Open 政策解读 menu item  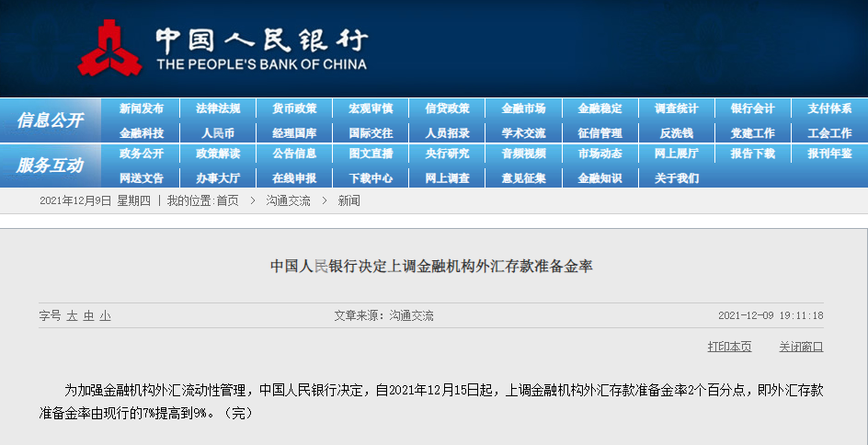click(218, 154)
